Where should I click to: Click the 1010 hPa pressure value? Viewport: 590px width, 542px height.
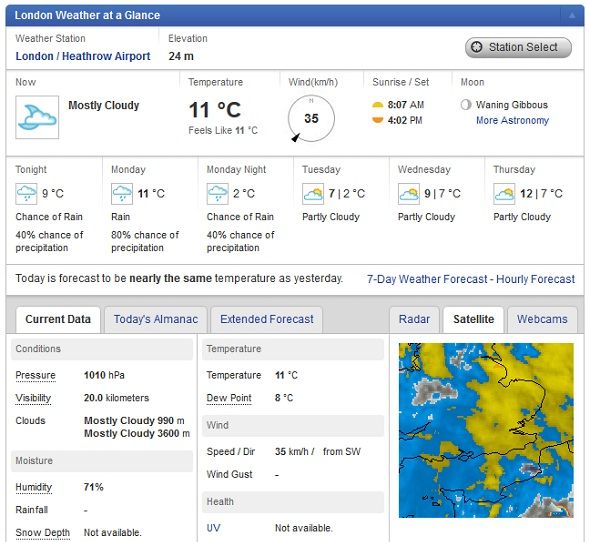click(104, 375)
